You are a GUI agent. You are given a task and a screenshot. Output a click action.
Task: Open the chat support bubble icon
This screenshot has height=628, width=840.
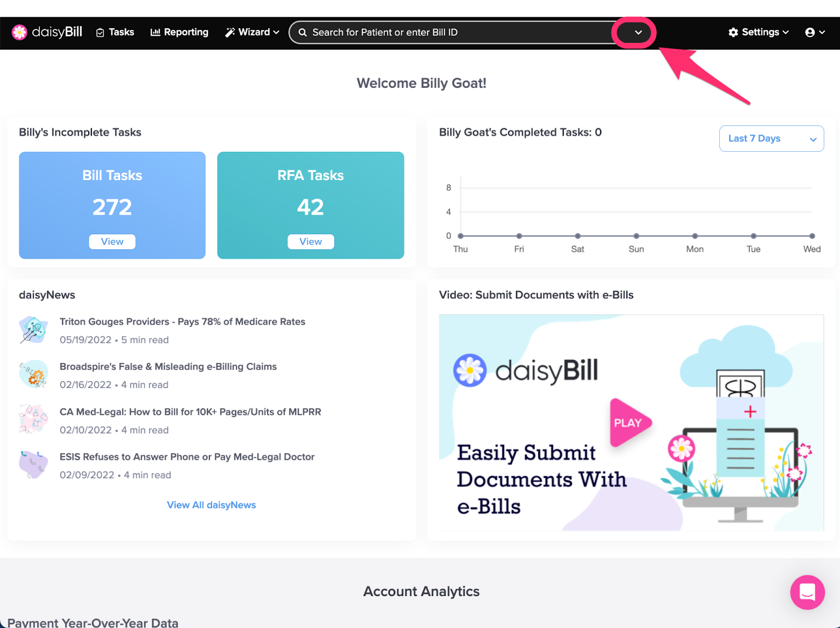pos(807,592)
